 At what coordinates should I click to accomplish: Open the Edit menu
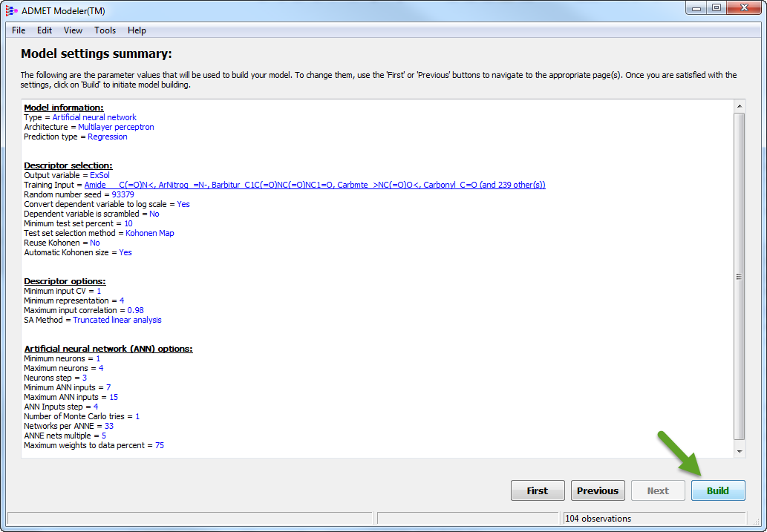(45, 30)
